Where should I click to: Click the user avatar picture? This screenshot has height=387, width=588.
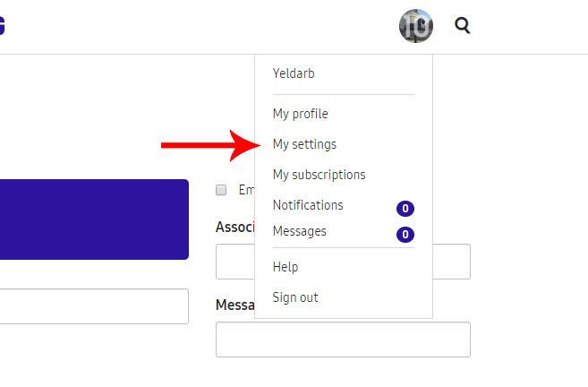pyautogui.click(x=416, y=26)
